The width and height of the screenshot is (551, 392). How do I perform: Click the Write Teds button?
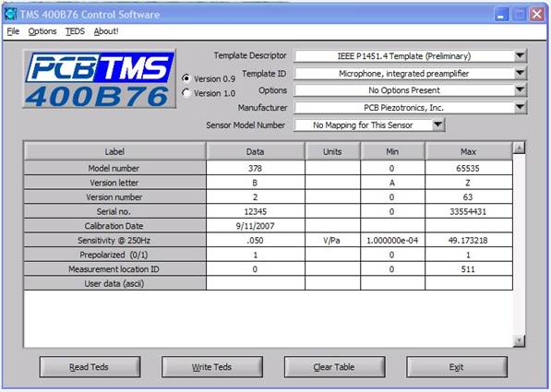212,367
